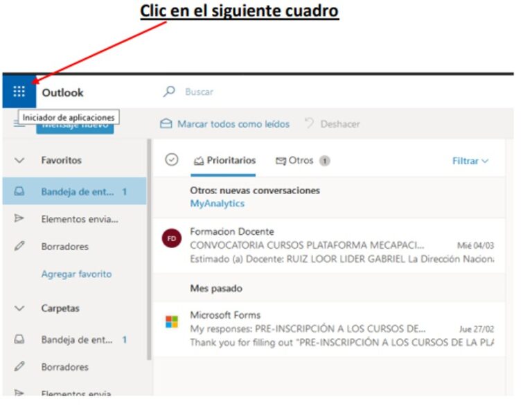Click unread count beside Favoritos Bandeja de ent...
The height and width of the screenshot is (411, 532).
125,192
